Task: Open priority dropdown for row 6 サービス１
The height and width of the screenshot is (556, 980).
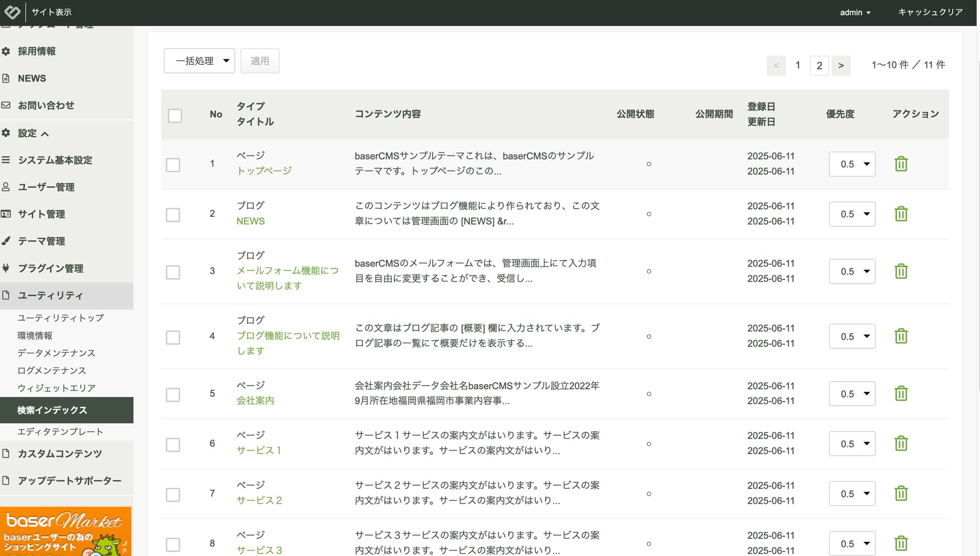Action: 852,443
